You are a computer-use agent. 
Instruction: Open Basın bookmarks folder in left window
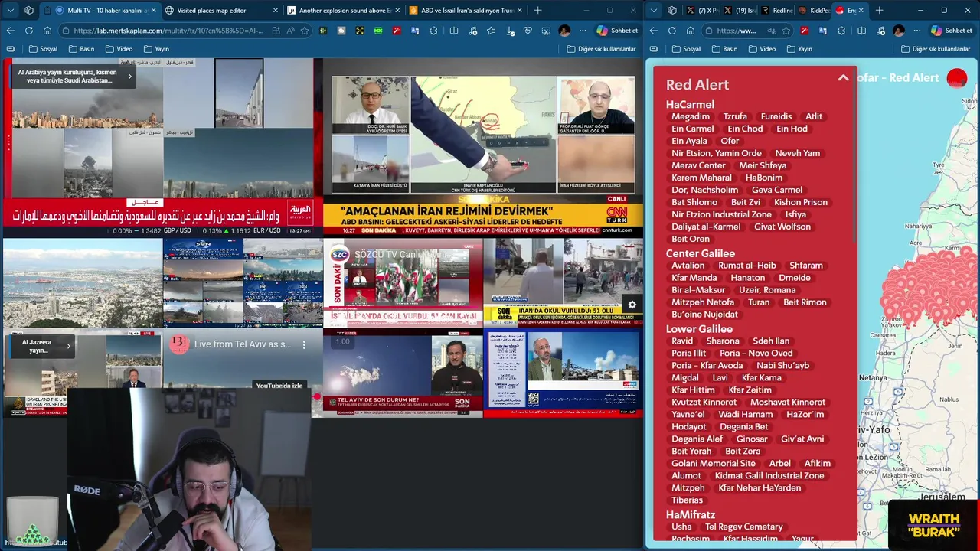(81, 49)
